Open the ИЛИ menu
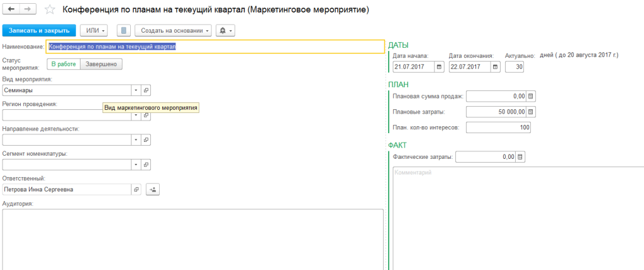This screenshot has width=644, height=270. [x=94, y=31]
